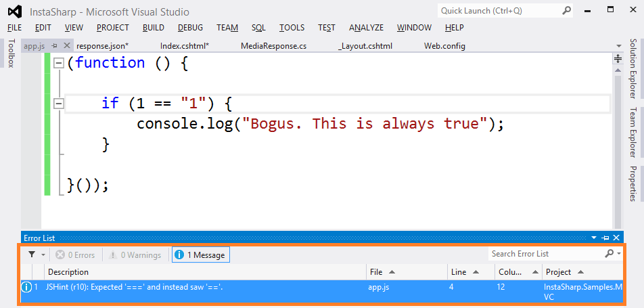The image size is (644, 308).
Task: Click the console.log code line
Action: point(320,124)
